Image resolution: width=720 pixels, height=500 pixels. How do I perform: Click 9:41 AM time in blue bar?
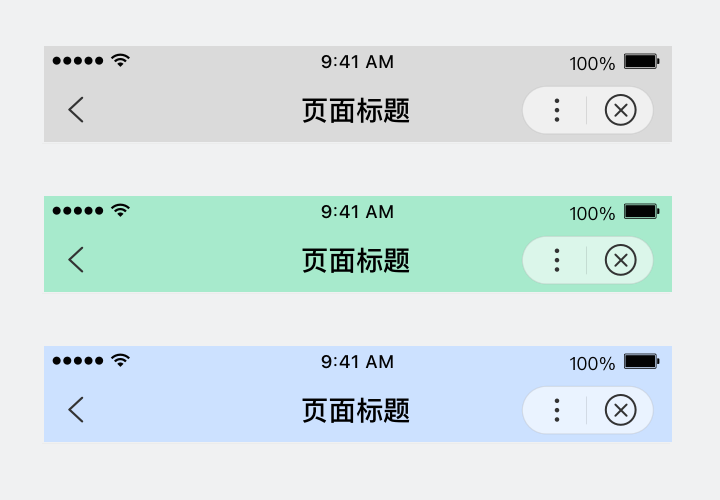(x=357, y=362)
